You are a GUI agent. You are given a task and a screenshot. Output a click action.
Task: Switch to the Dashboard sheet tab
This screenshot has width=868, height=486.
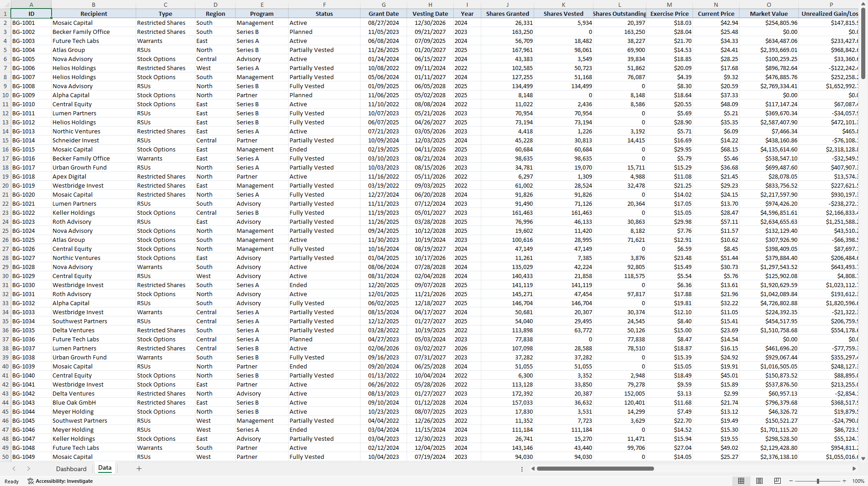coord(71,469)
